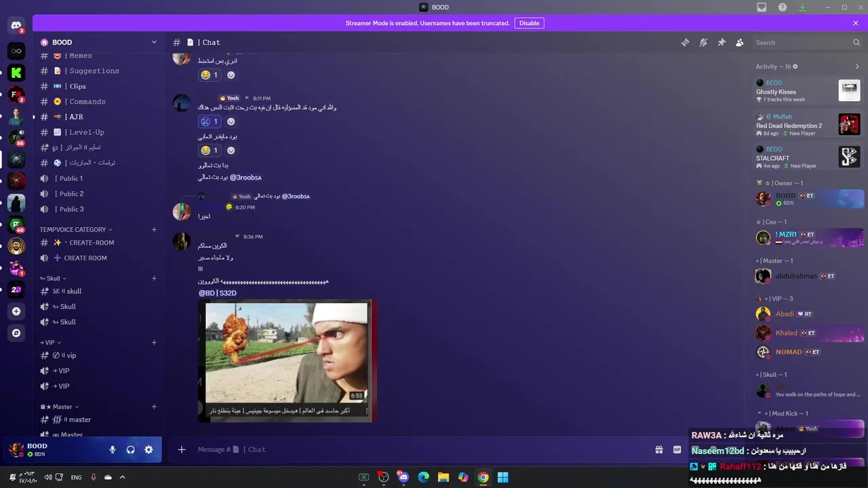Click message input for Chat
This screenshot has height=488, width=868.
point(420,449)
